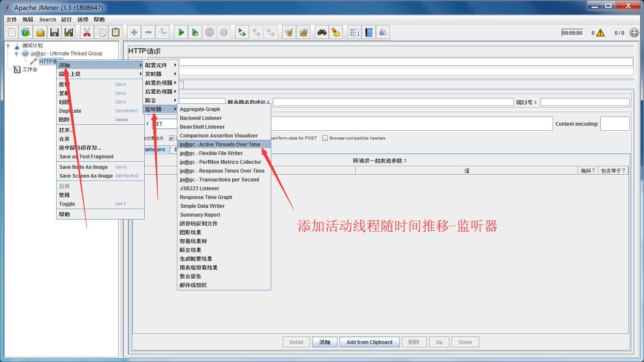Click the Save As pencil-disk icon

pyautogui.click(x=69, y=32)
